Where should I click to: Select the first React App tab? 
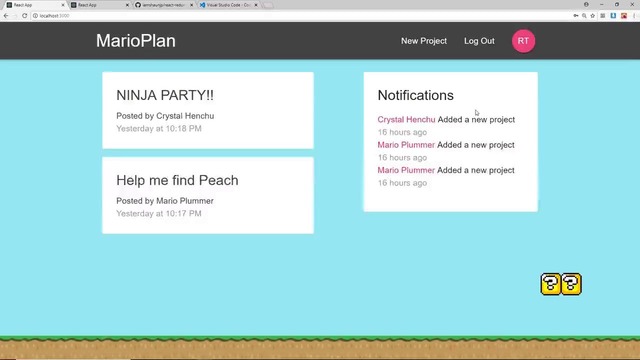pos(34,5)
